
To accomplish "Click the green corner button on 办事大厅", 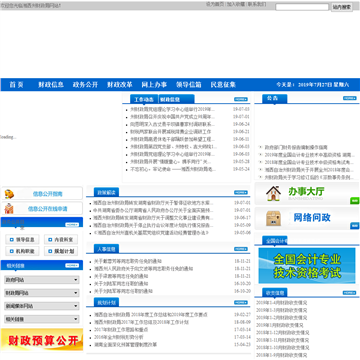I will click(x=355, y=201).
